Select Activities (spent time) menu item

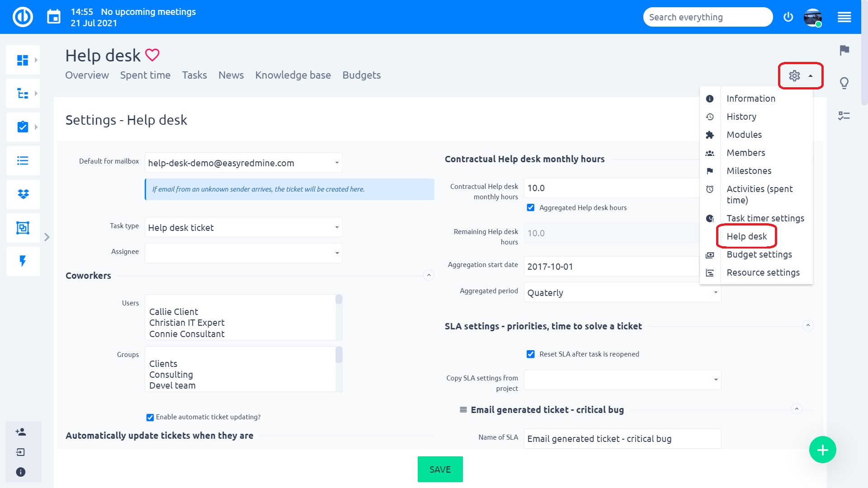coord(756,194)
